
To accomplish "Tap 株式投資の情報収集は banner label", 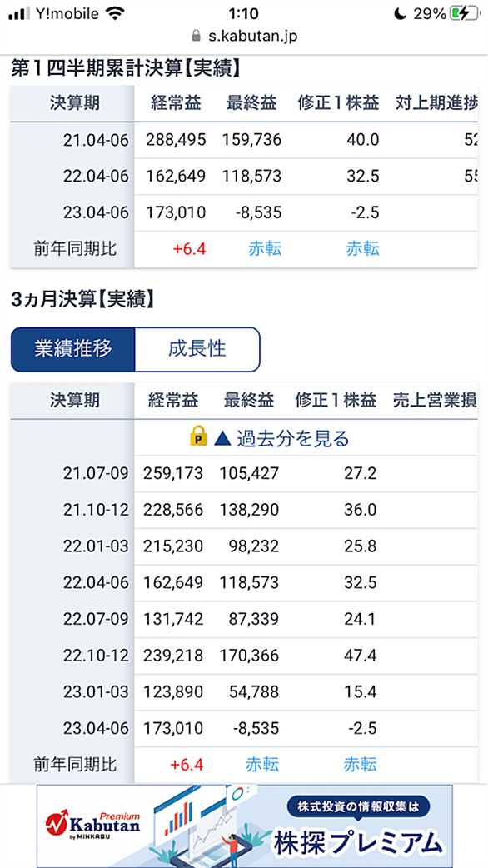I will [359, 806].
